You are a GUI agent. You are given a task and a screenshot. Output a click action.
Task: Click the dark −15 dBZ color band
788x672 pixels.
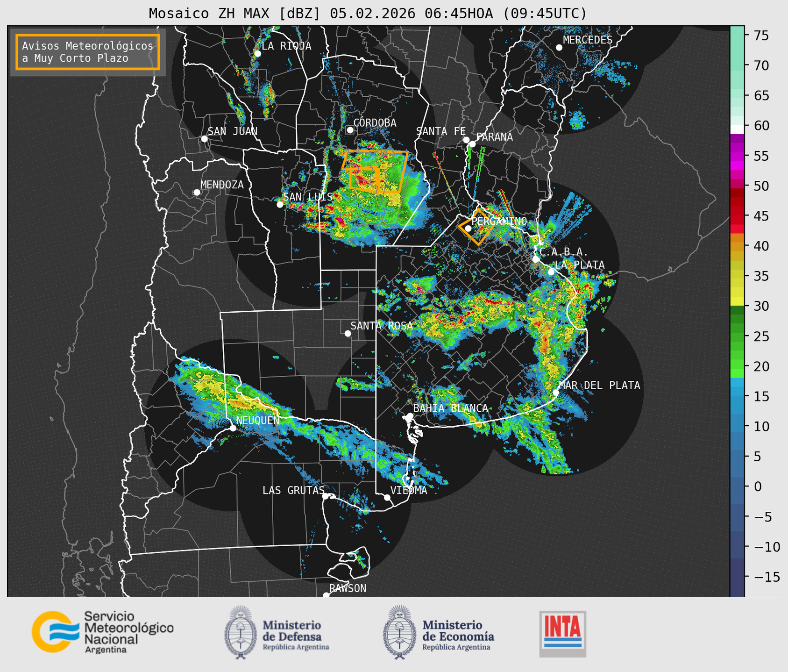click(737, 577)
